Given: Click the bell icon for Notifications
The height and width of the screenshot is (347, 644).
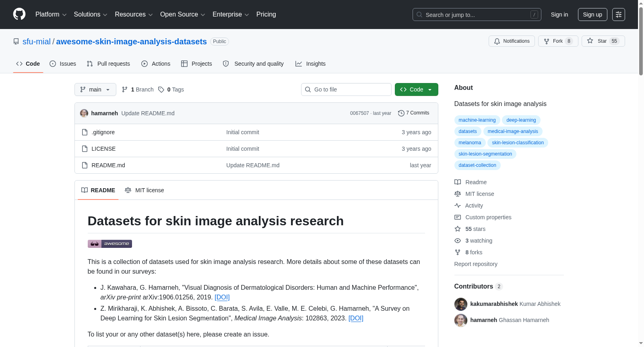Looking at the screenshot, I should (x=497, y=41).
